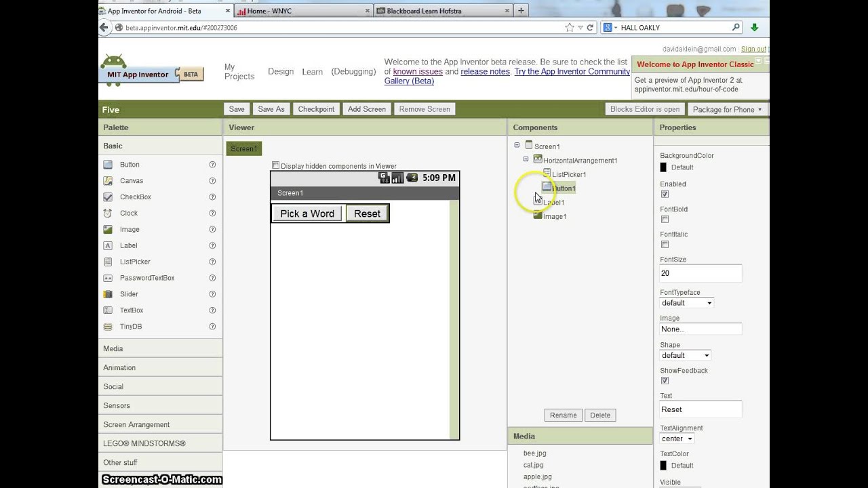Open a new browser tab
The width and height of the screenshot is (868, 488).
[521, 11]
